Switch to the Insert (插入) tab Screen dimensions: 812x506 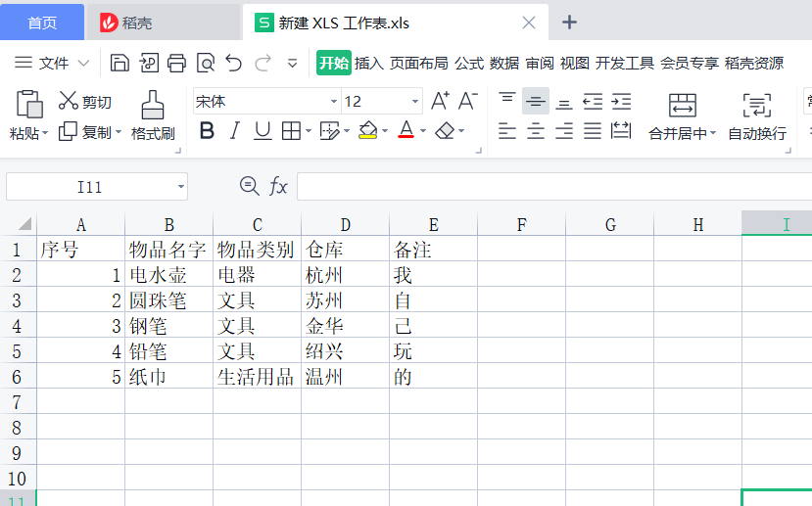click(368, 63)
